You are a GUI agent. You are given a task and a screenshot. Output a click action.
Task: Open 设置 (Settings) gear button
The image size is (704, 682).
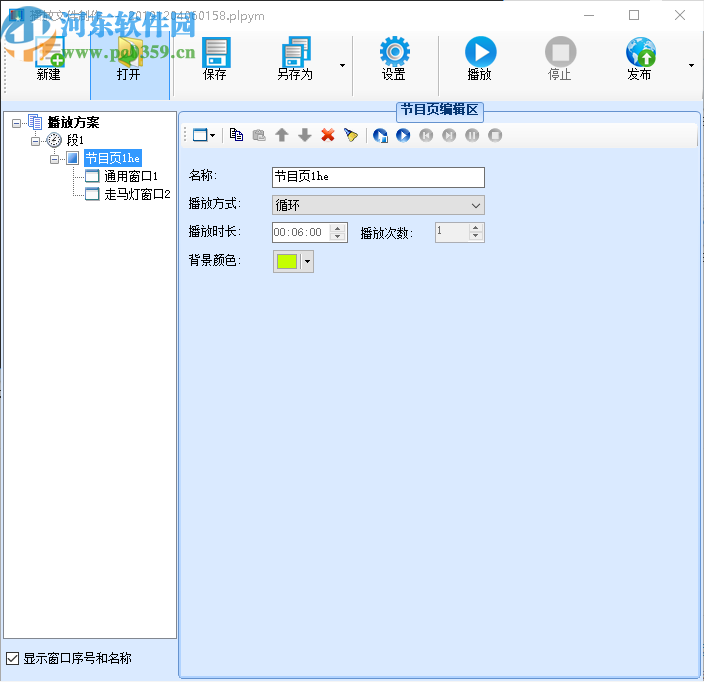click(394, 61)
